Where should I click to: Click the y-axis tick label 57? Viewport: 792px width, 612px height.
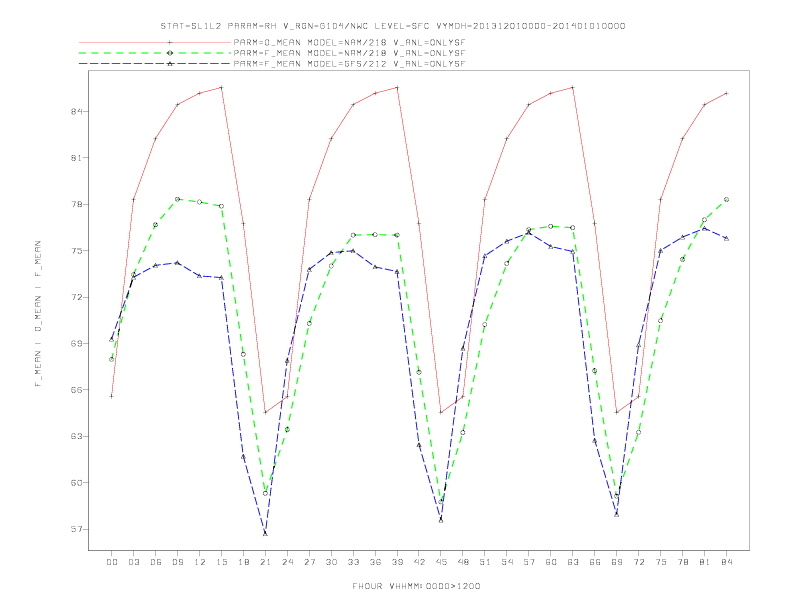tap(76, 529)
